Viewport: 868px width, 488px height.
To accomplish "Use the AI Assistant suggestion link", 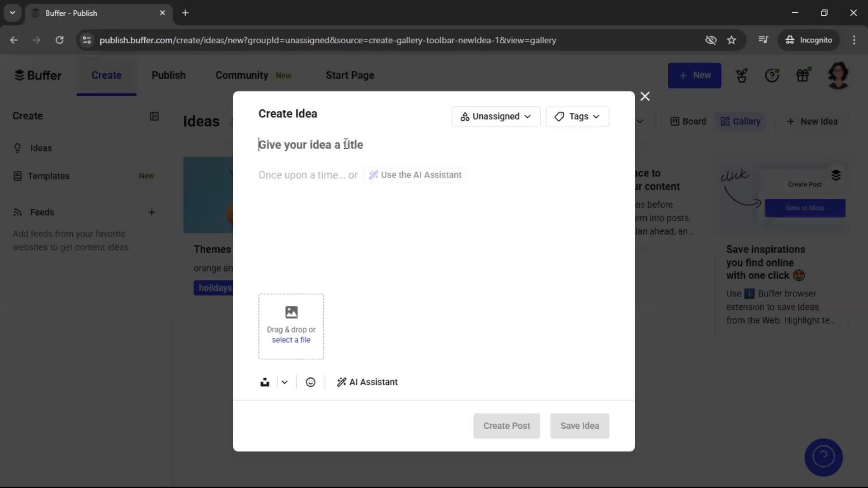I will tap(415, 175).
